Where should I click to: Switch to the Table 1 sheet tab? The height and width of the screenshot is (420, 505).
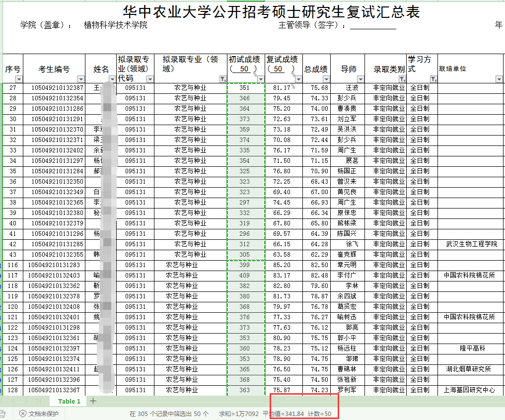tap(69, 401)
